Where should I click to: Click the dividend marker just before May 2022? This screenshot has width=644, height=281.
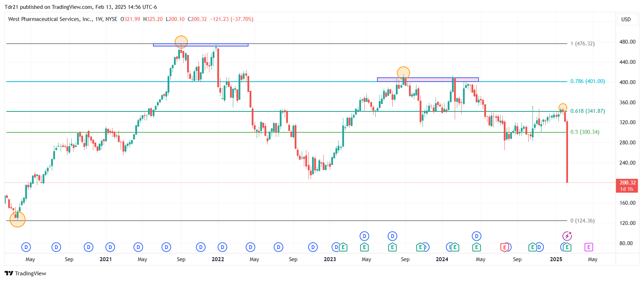click(x=250, y=247)
